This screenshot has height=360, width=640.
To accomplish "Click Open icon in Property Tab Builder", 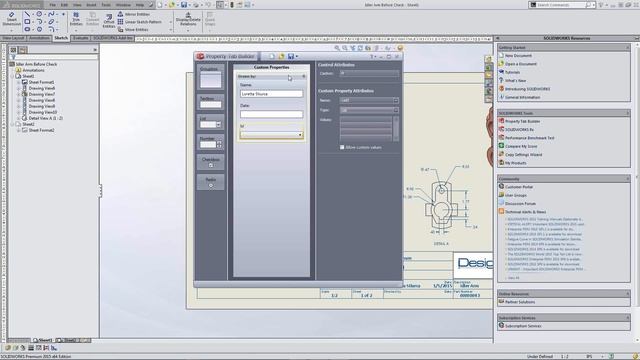I will 281,56.
